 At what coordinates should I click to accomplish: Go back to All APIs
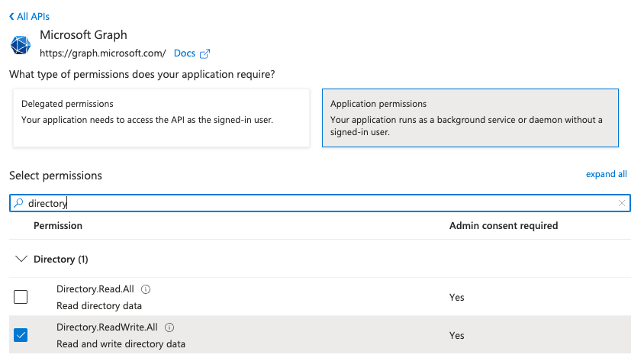point(29,17)
